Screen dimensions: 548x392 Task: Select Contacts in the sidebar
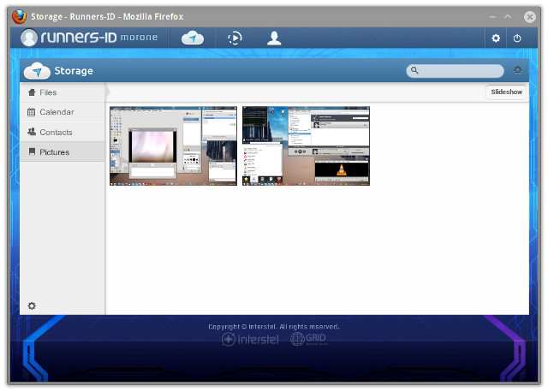[56, 132]
